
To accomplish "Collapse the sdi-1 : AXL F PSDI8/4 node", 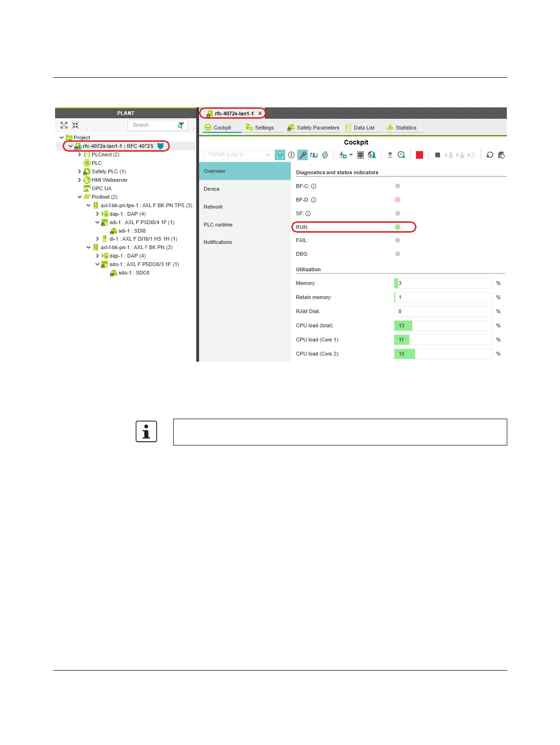I will click(97, 222).
